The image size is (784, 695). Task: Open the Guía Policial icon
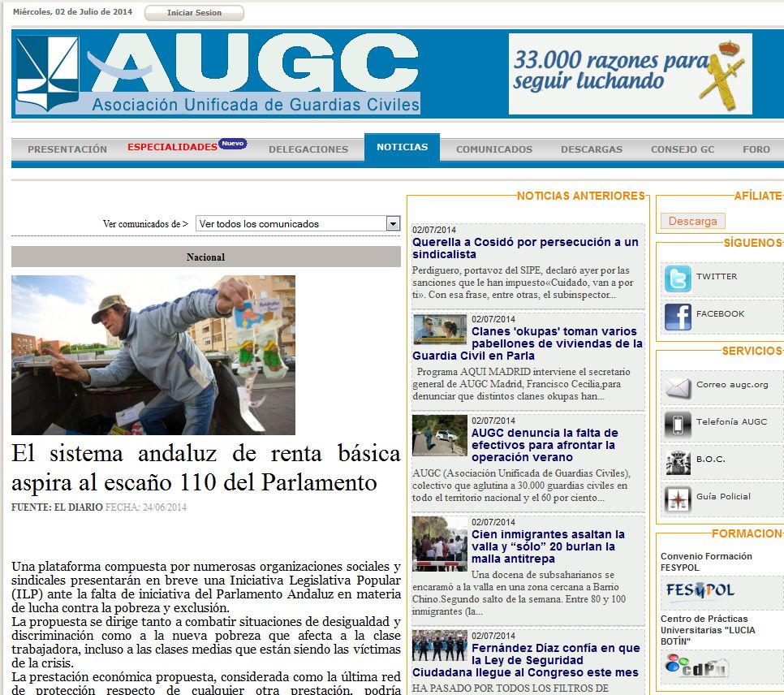[678, 499]
